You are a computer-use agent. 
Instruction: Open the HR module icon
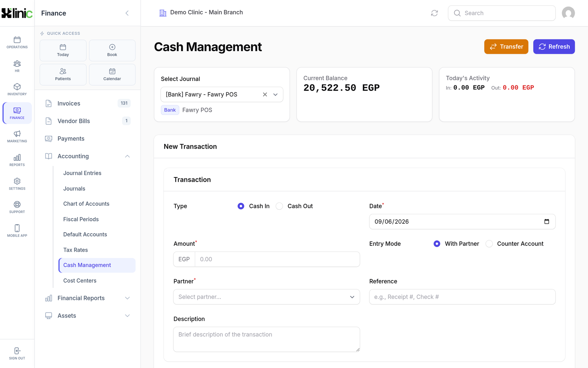click(17, 66)
